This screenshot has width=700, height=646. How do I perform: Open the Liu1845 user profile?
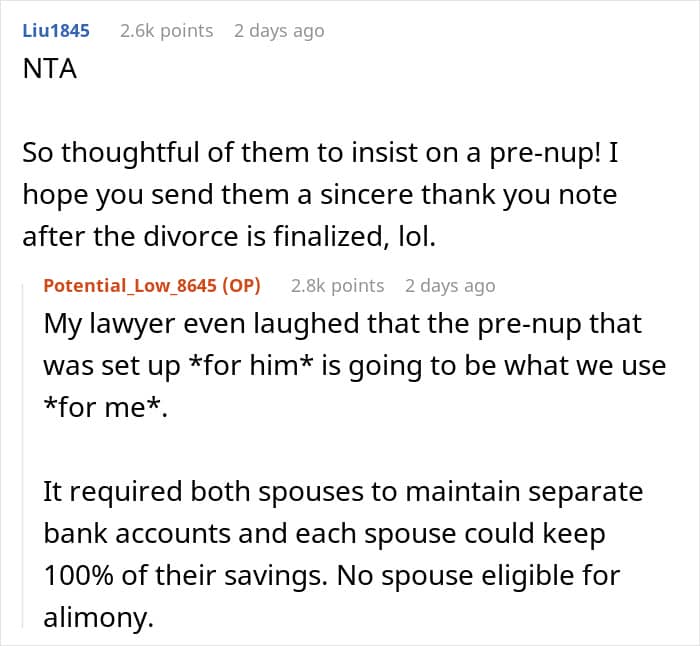pyautogui.click(x=56, y=30)
